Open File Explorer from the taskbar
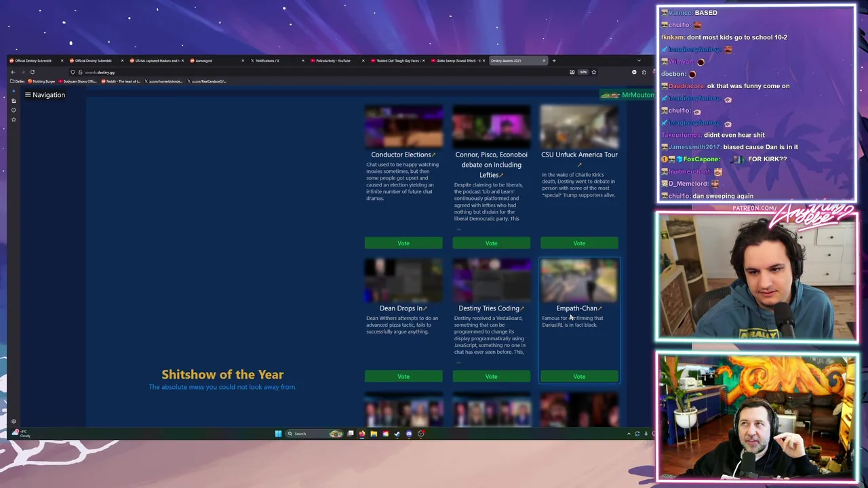 point(374,434)
